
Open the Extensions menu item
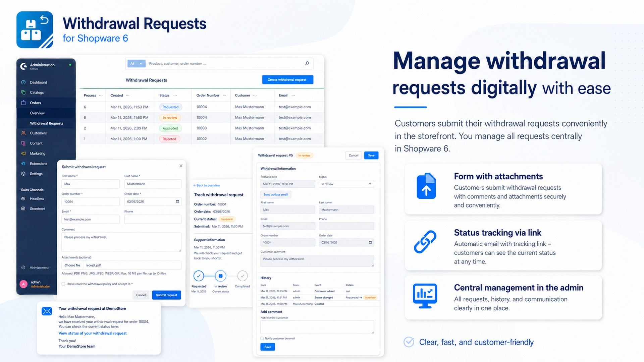pyautogui.click(x=39, y=164)
